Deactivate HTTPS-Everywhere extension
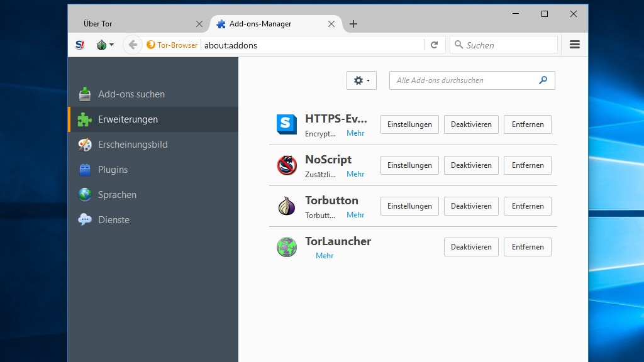Viewport: 644px width, 362px height. tap(471, 124)
